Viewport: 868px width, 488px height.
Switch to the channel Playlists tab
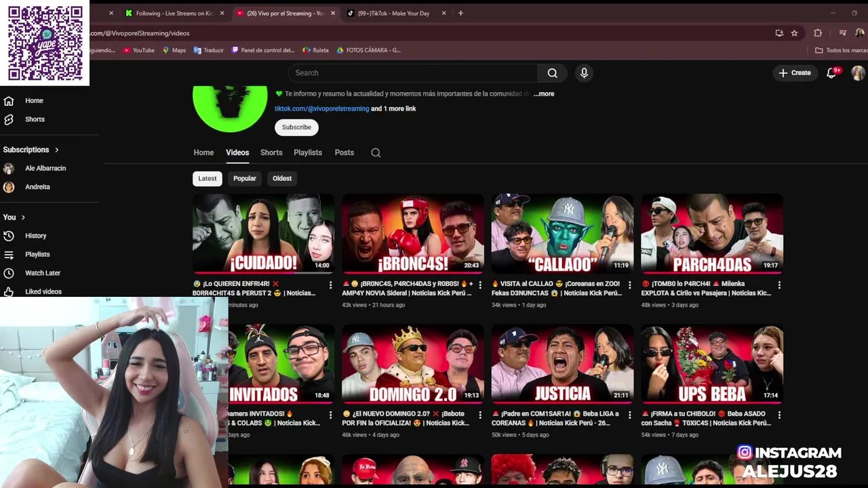pyautogui.click(x=308, y=152)
